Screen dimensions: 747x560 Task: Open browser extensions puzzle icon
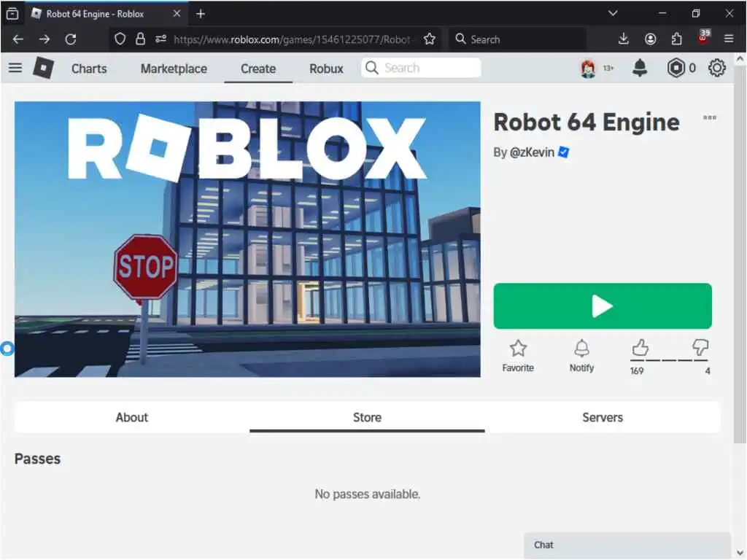[676, 39]
